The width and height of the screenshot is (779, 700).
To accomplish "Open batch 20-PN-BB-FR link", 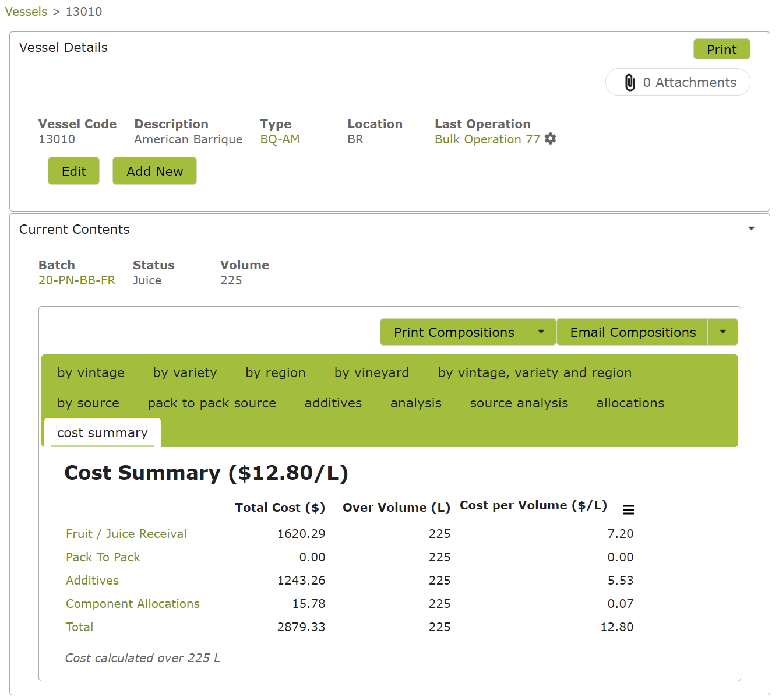I will 77,280.
